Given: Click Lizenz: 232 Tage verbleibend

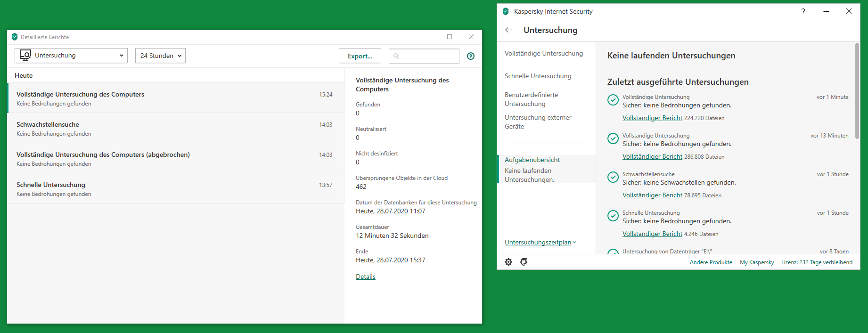Looking at the screenshot, I should coord(817,262).
